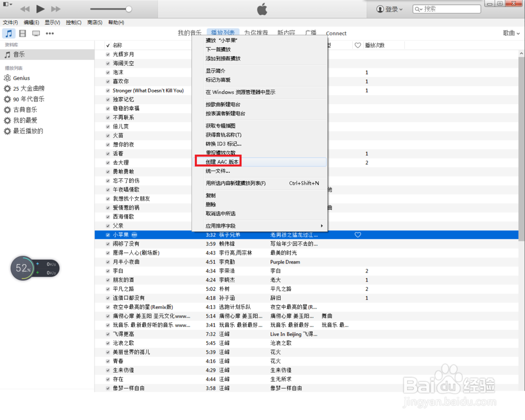Open ellipsis options next to 小苹果
This screenshot has width=525, height=420.
pyautogui.click(x=134, y=235)
